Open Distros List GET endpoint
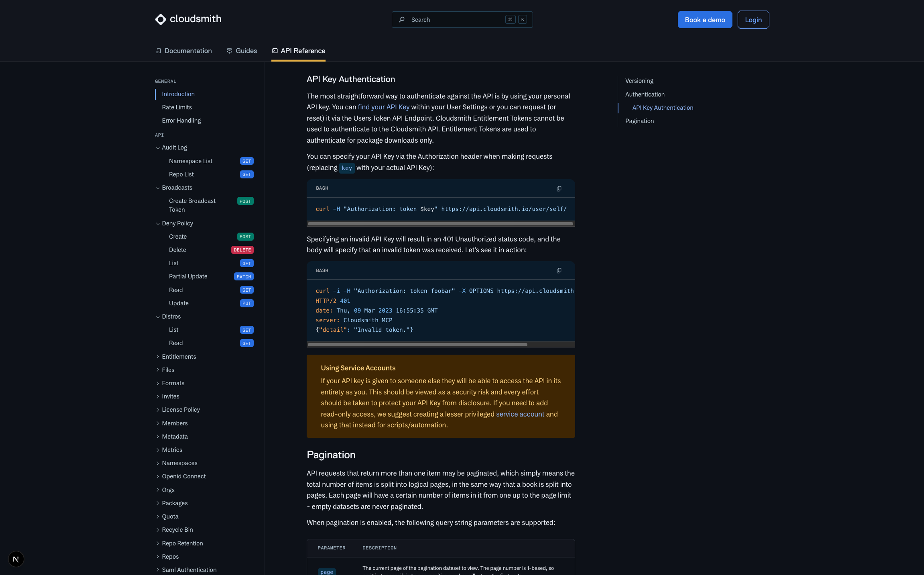 coord(211,330)
